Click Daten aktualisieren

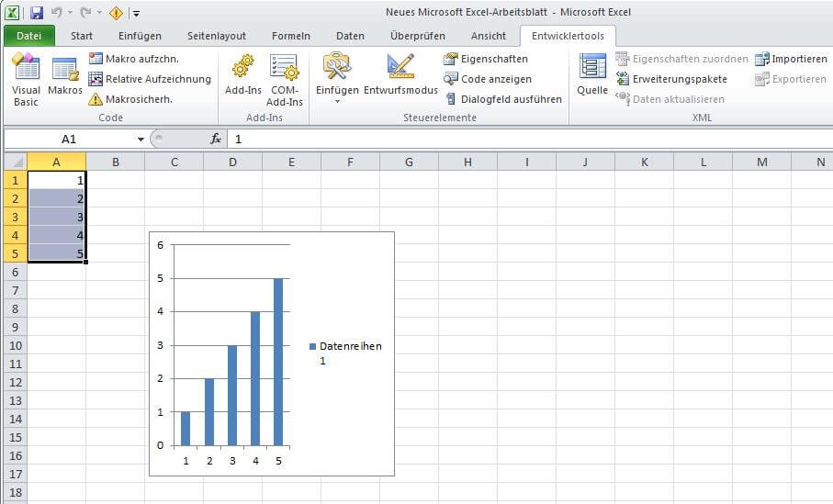pyautogui.click(x=670, y=99)
